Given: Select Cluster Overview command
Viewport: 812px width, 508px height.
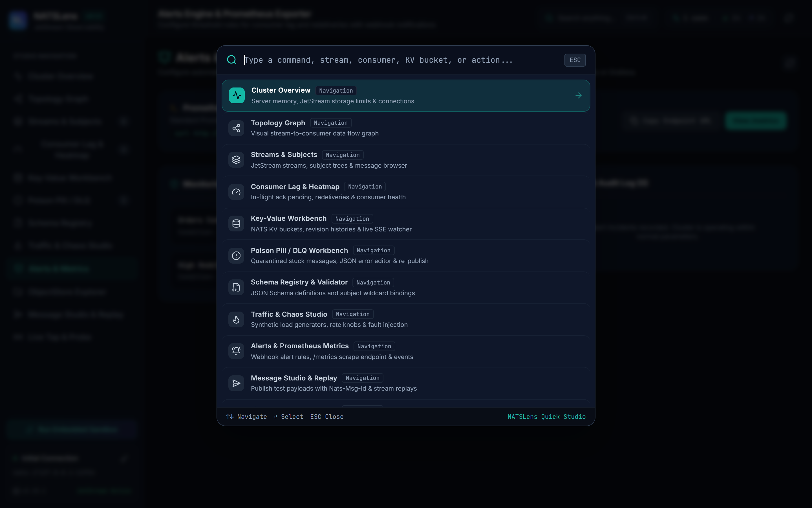Looking at the screenshot, I should 406,95.
